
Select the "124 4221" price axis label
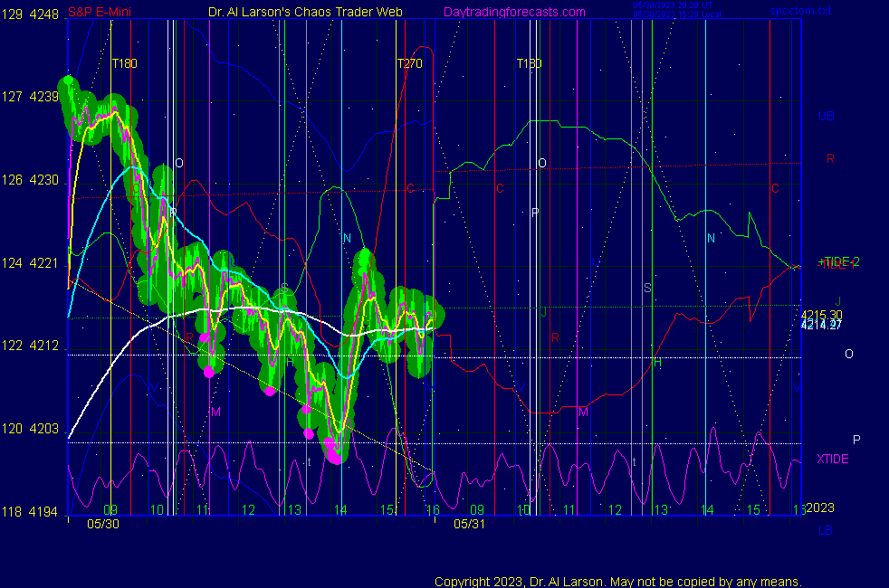click(x=30, y=263)
